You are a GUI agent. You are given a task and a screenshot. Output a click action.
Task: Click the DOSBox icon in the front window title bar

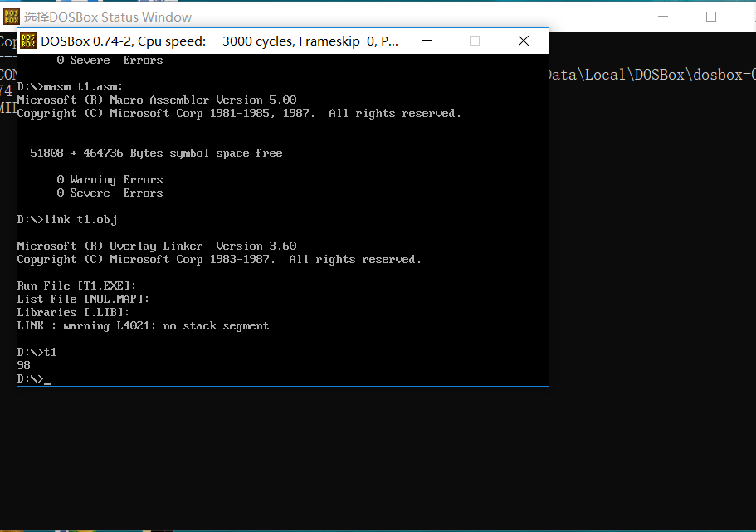click(28, 41)
